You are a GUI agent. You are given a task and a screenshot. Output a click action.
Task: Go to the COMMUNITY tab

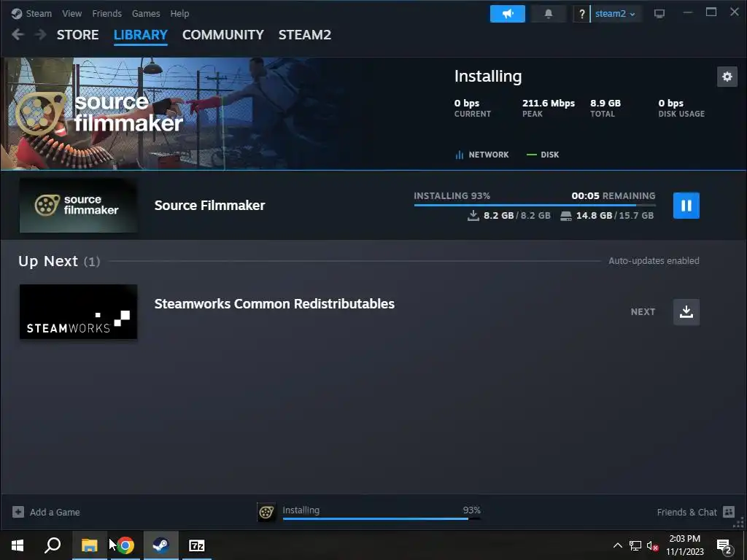(x=223, y=35)
